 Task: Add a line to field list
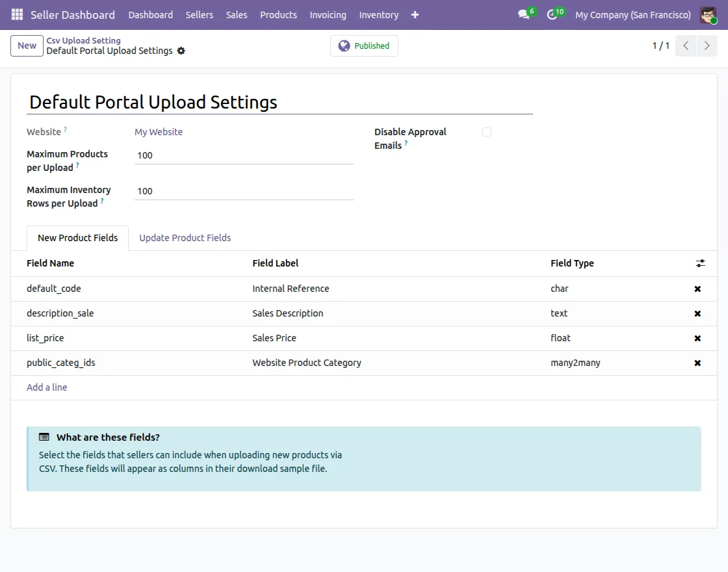coord(46,387)
